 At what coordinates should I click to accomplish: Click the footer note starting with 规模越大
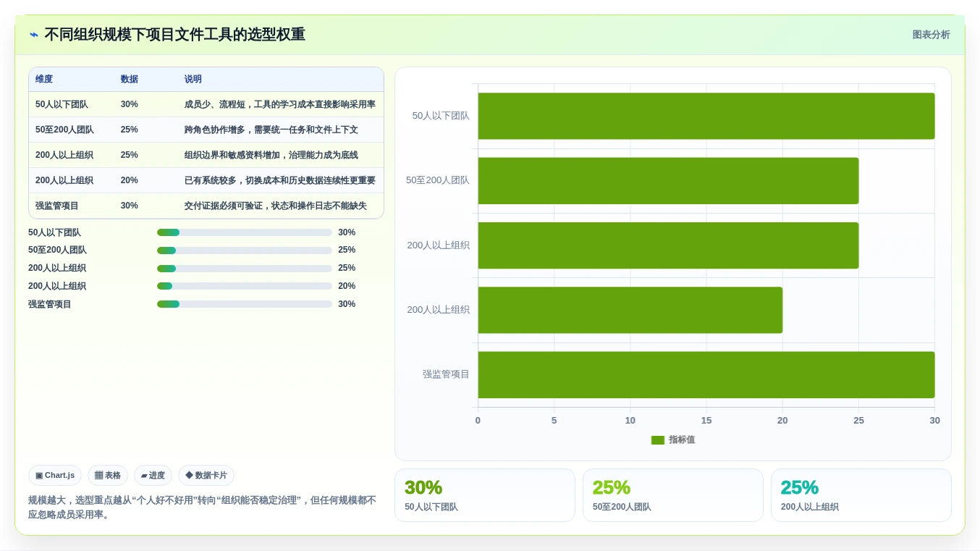pyautogui.click(x=203, y=508)
